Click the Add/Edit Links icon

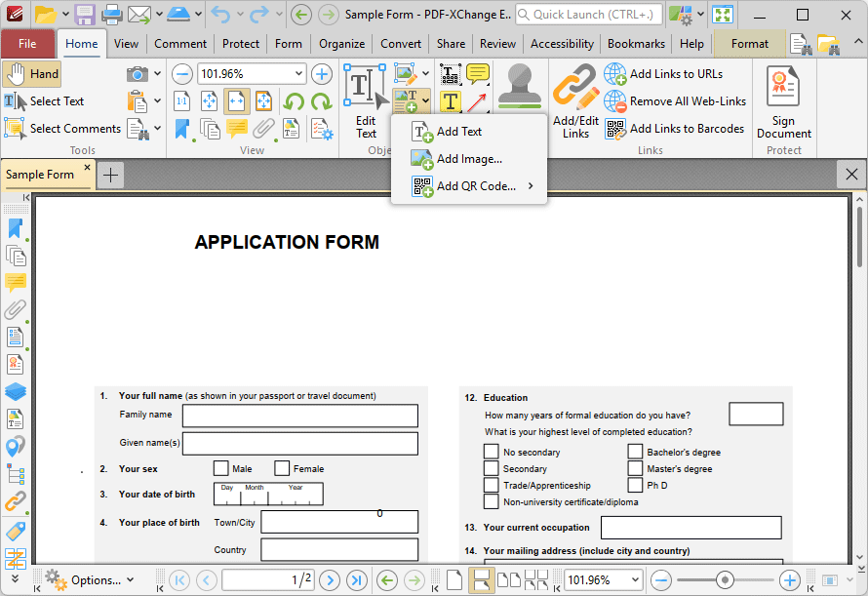pos(575,86)
